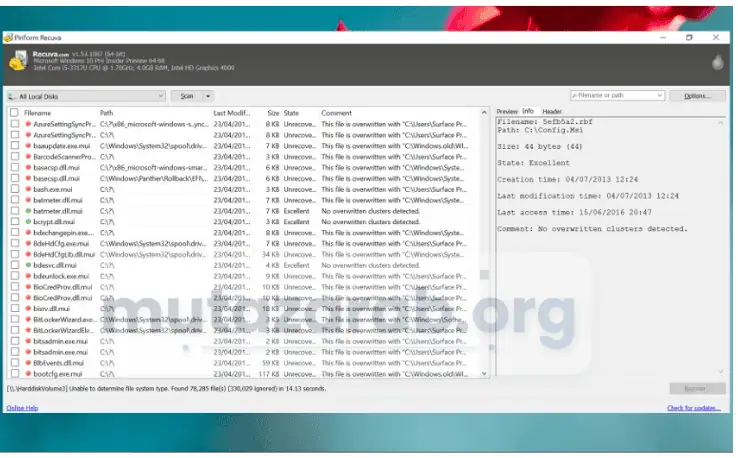This screenshot has height=458, width=738.
Task: Click the 117 KB size of bootcfg.exe.mui
Action: 269,374
